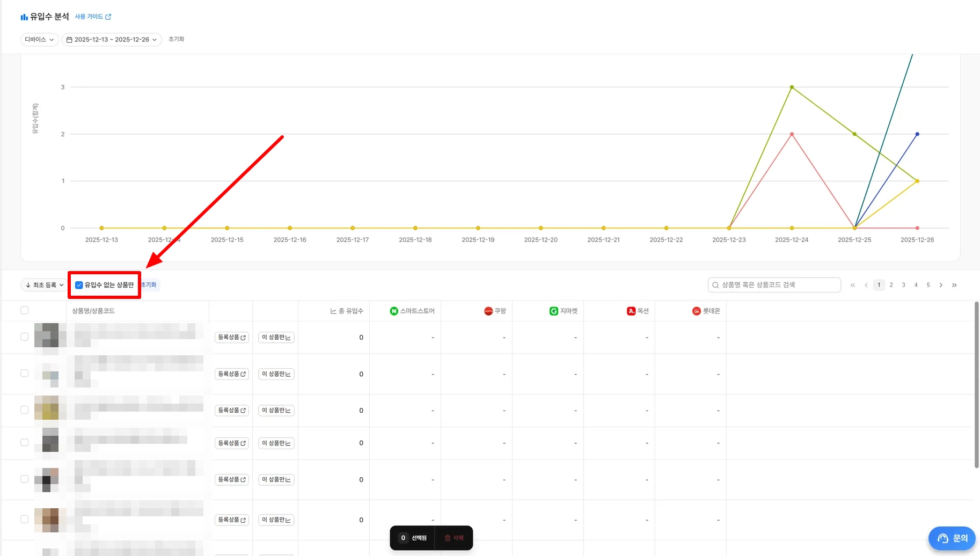The height and width of the screenshot is (556, 980).
Task: Tick the select-all checkbox in the table header
Action: pyautogui.click(x=24, y=310)
